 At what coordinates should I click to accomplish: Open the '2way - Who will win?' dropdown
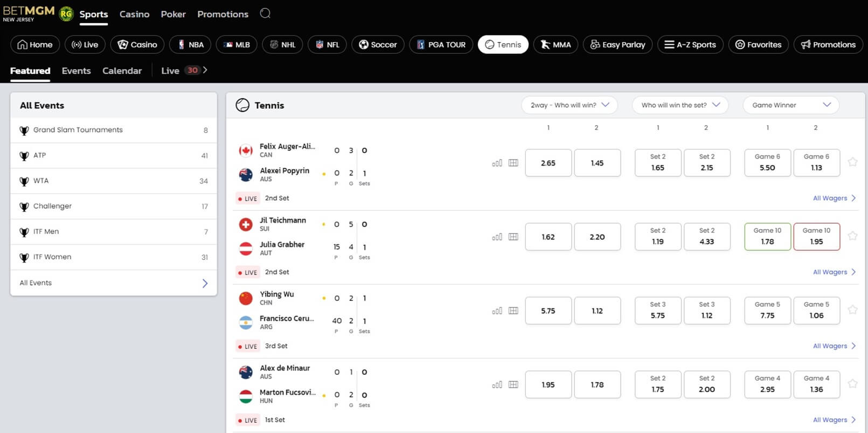(x=570, y=105)
